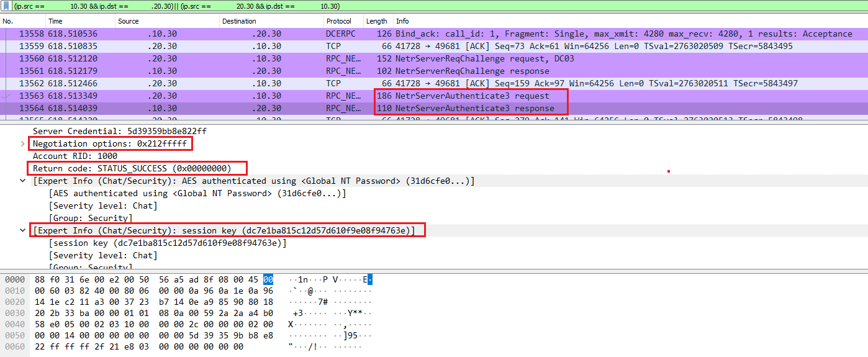Select the bracketed AES authenticated using Global NT Password child line

click(x=197, y=193)
